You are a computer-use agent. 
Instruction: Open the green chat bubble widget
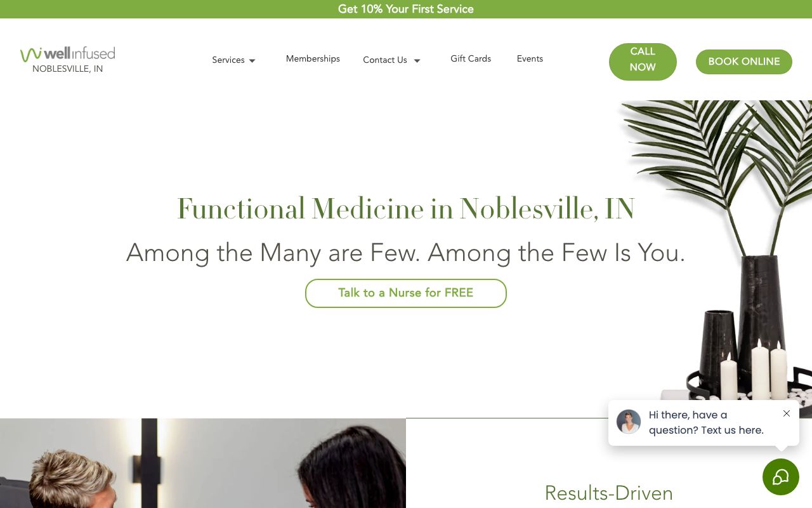click(780, 477)
